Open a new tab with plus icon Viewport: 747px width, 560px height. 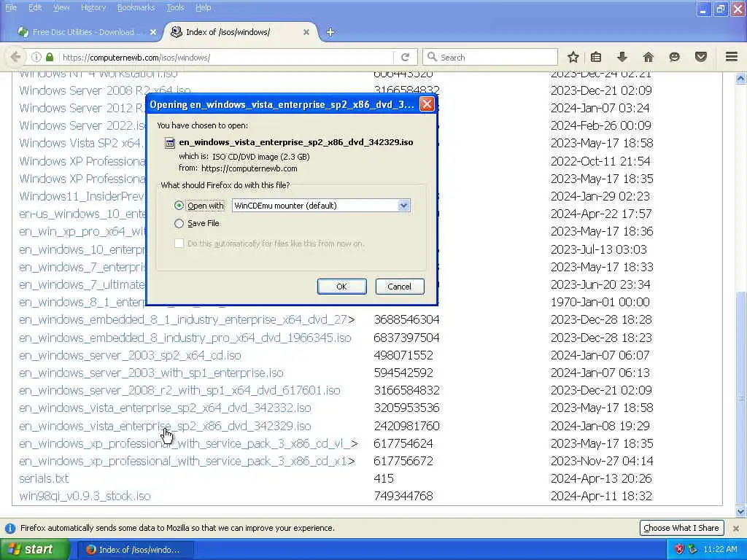[x=330, y=32]
